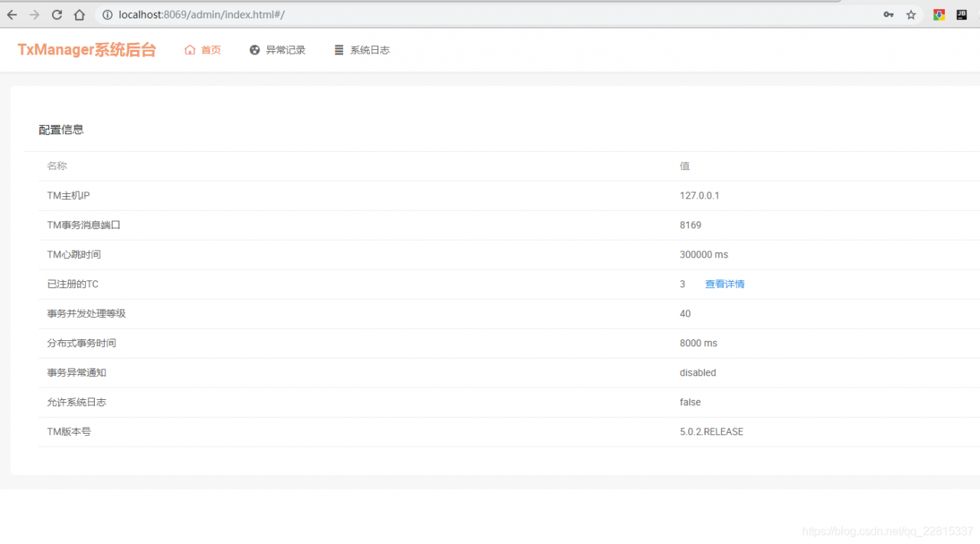Select the version 5.0.2.RELEASE

coord(712,431)
